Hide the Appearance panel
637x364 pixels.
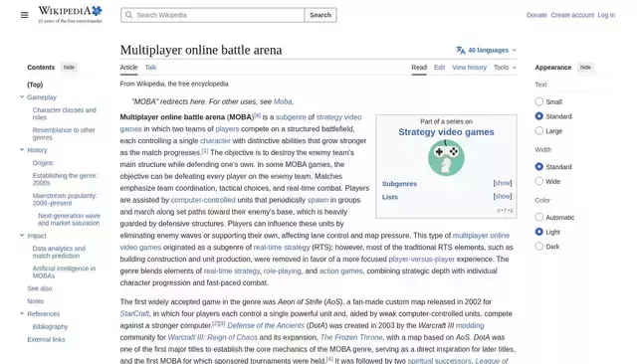tap(585, 68)
